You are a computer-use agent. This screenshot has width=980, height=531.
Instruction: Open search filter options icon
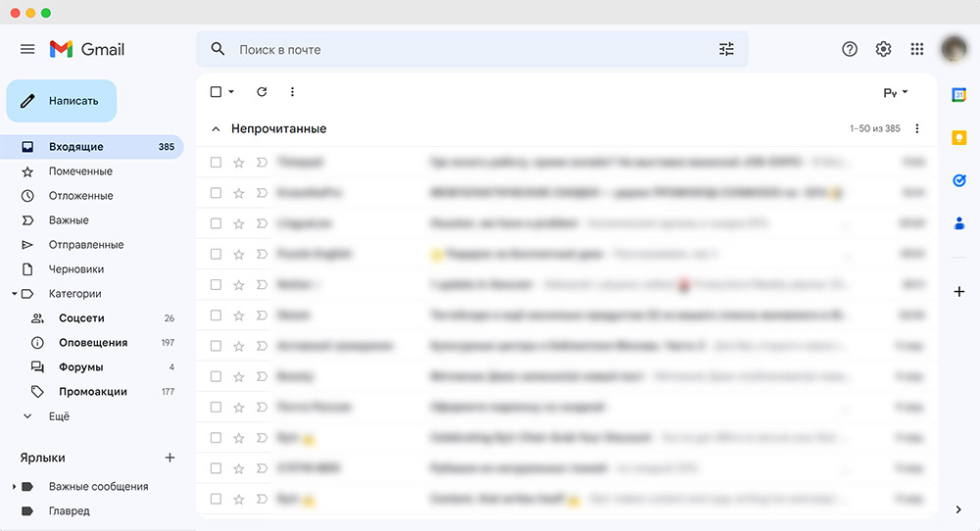(x=726, y=49)
